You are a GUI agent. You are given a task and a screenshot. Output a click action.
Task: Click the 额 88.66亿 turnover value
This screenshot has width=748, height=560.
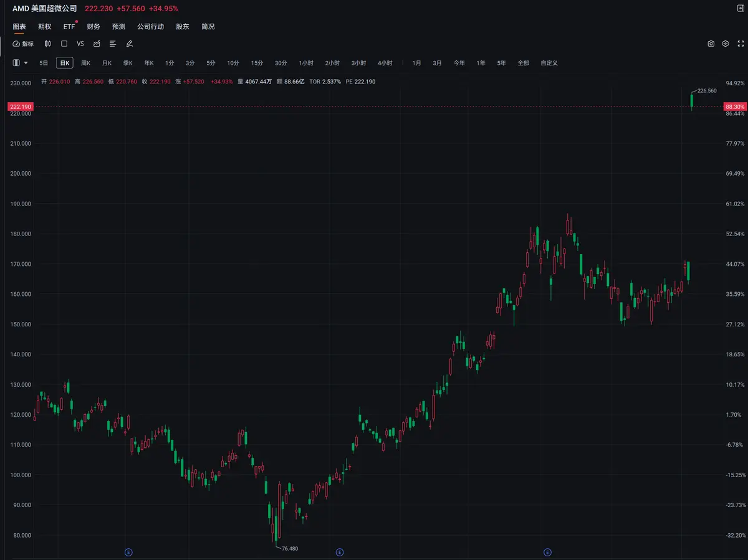(290, 82)
